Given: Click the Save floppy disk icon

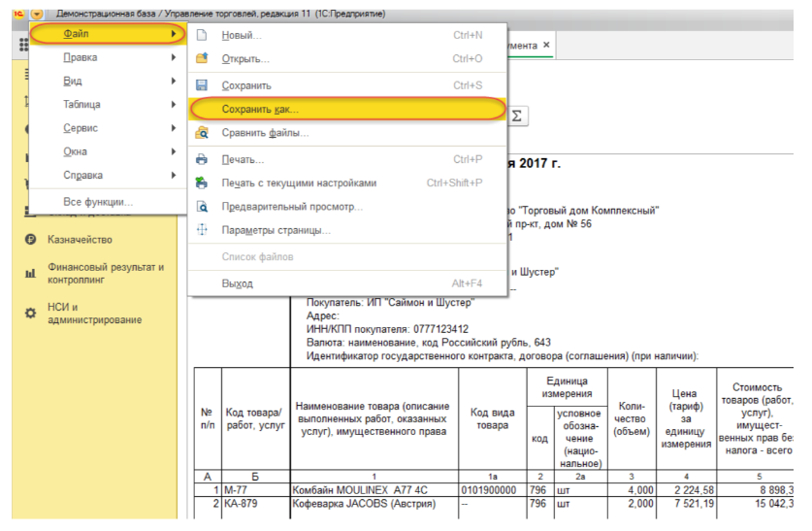Looking at the screenshot, I should 202,85.
